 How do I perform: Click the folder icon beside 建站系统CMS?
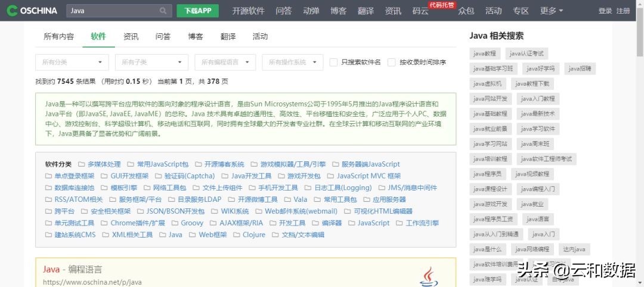click(x=48, y=235)
